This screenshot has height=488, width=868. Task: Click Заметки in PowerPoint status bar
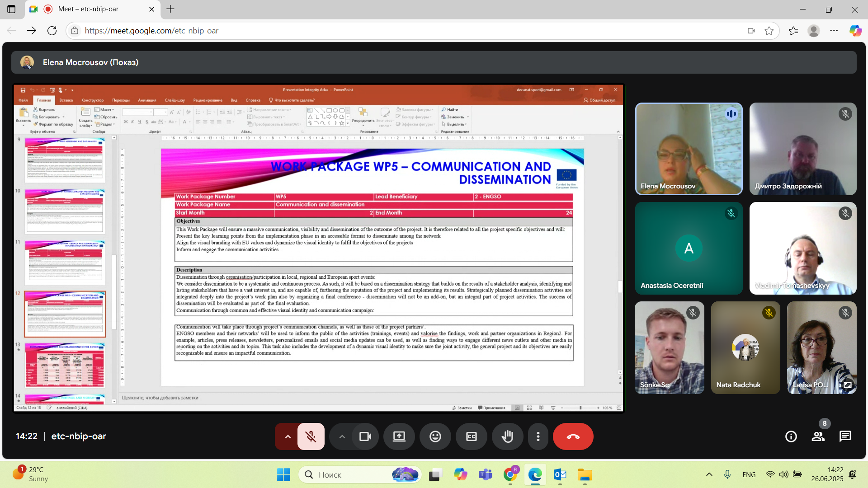click(462, 408)
